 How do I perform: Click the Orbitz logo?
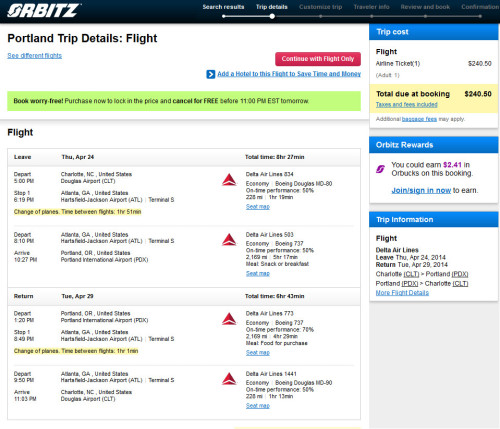tap(44, 10)
